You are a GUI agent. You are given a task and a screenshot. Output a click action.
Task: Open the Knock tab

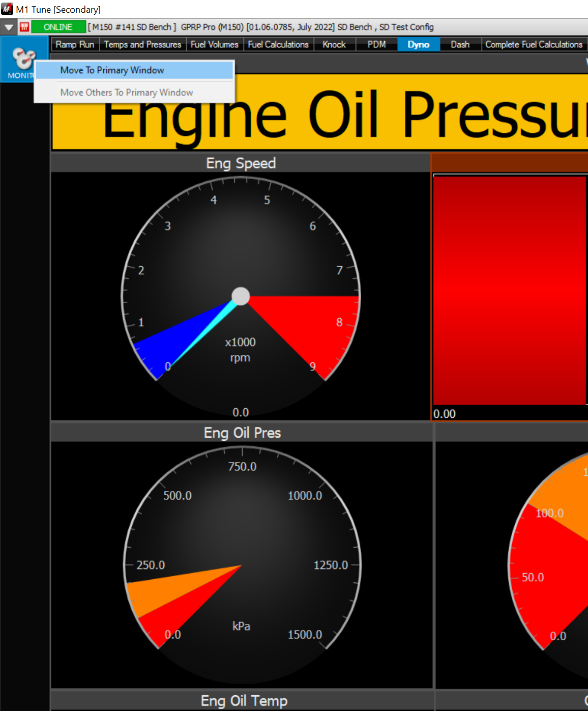(x=334, y=45)
